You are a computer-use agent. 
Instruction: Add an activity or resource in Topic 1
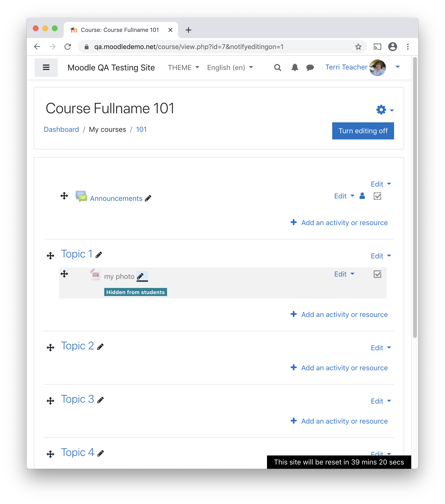[339, 314]
